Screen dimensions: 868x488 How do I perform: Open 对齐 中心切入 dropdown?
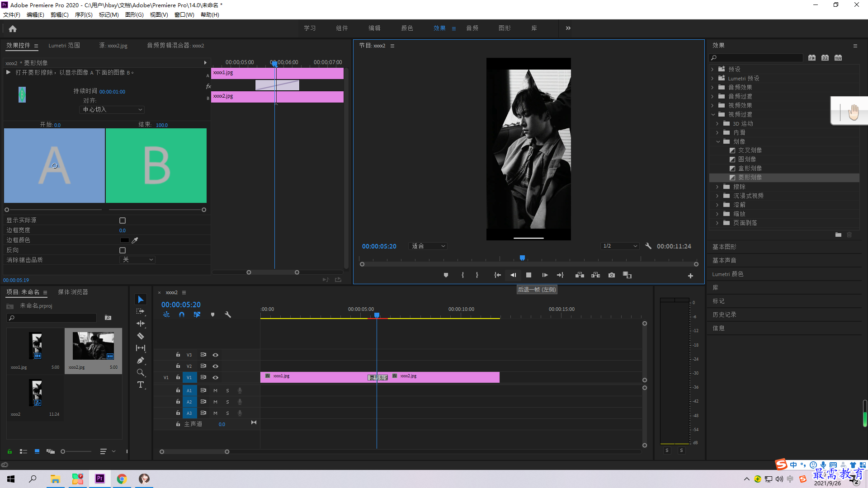[x=112, y=110]
